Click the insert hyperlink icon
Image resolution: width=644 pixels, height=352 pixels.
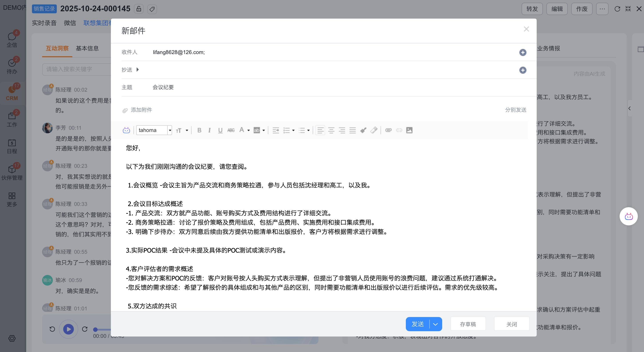coord(388,130)
